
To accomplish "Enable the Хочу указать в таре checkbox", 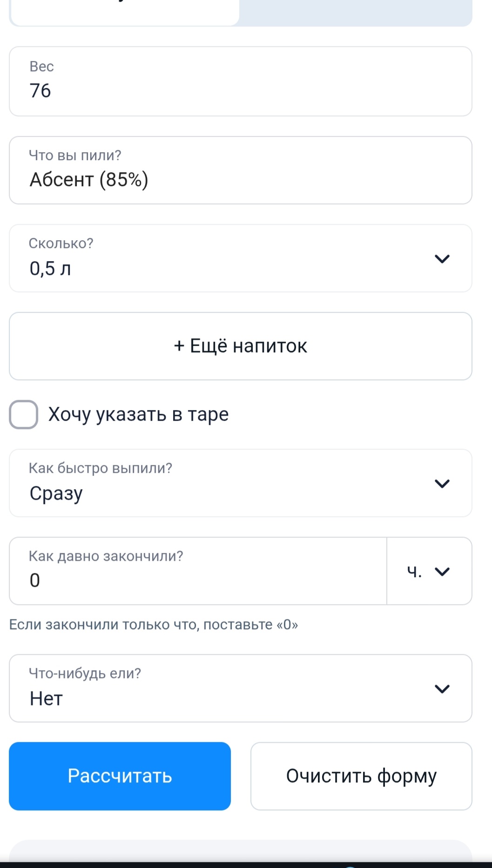I will (x=24, y=414).
